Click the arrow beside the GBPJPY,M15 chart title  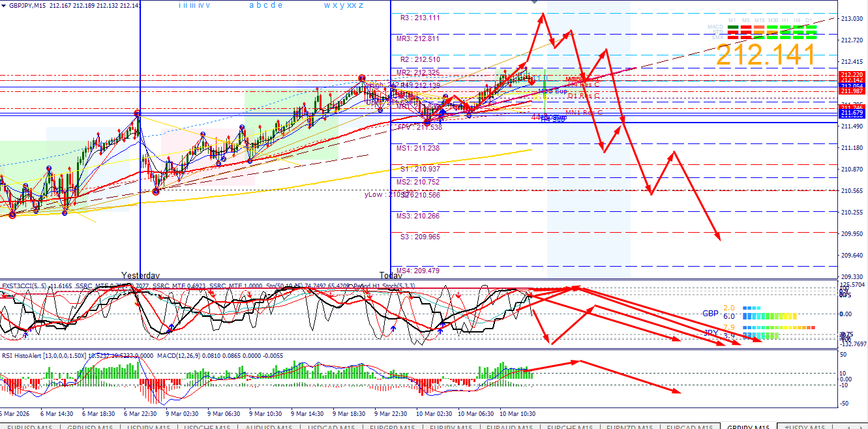5,5
